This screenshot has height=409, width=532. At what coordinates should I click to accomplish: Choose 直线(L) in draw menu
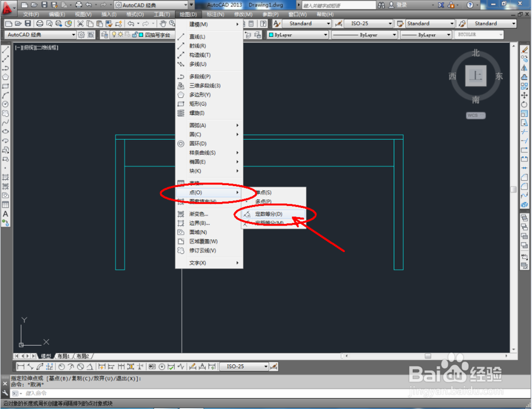[x=209, y=37]
